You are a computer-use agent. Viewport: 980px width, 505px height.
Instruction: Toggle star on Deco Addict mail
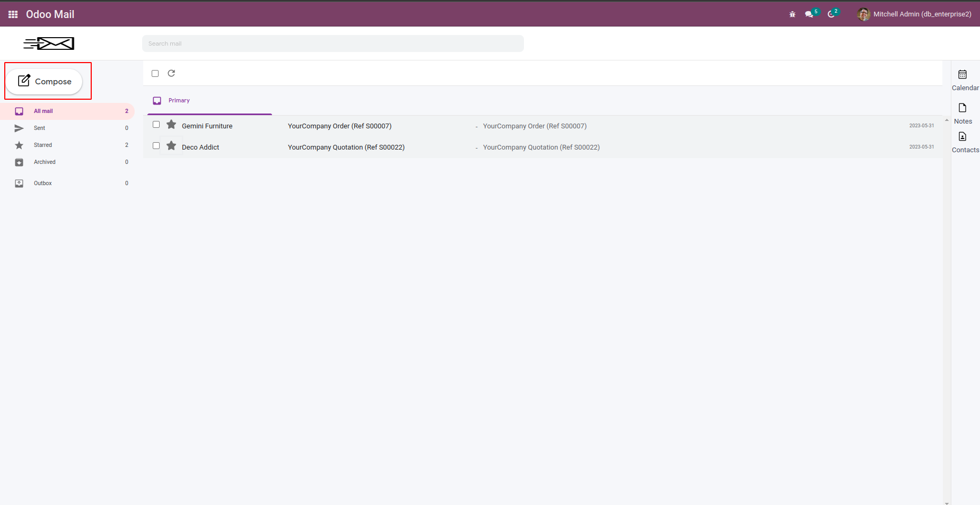click(171, 146)
